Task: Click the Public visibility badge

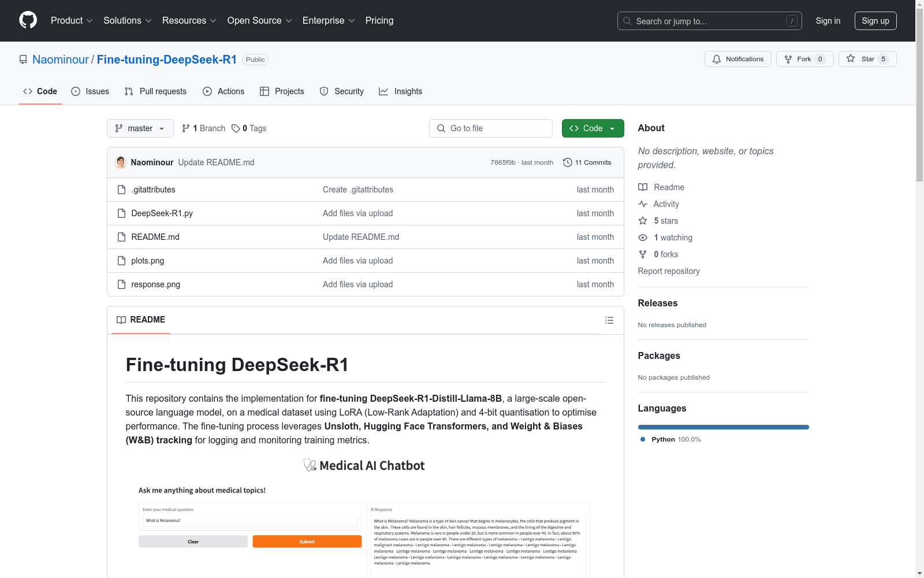Action: [255, 60]
